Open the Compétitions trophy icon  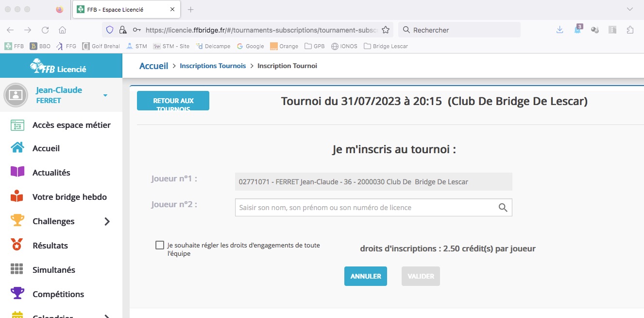point(17,294)
